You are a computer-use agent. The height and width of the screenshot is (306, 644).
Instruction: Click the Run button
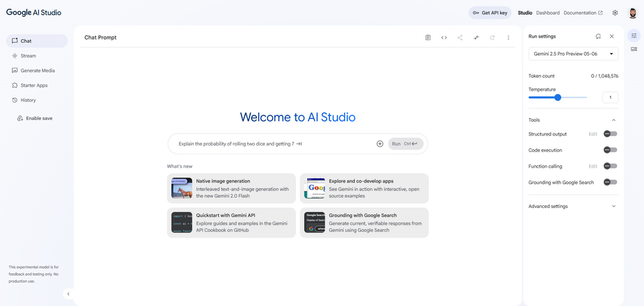tap(405, 144)
